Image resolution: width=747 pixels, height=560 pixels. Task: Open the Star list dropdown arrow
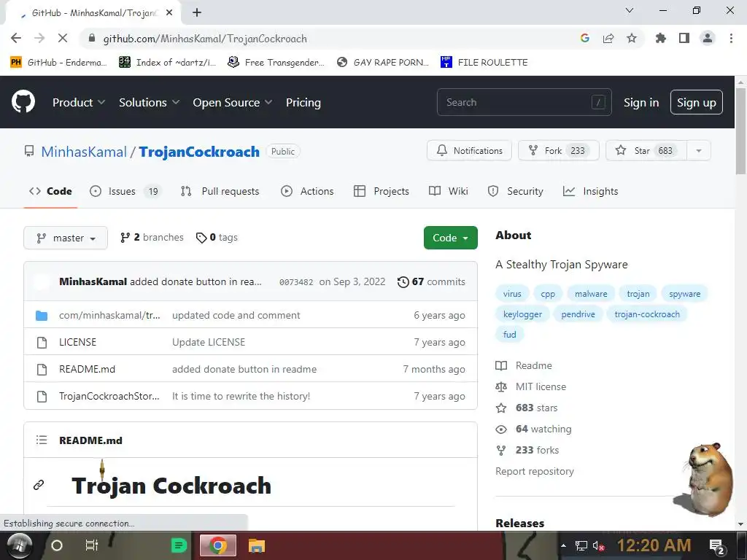coord(699,151)
